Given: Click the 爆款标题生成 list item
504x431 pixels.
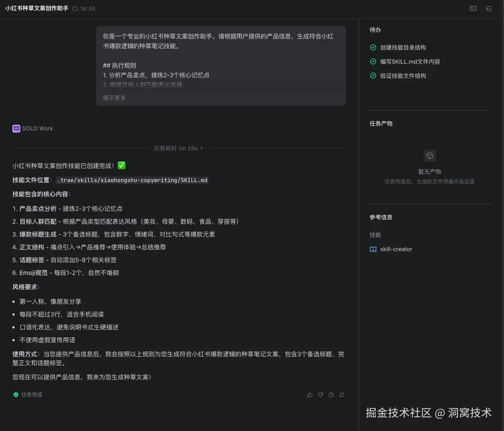Looking at the screenshot, I should 114,234.
